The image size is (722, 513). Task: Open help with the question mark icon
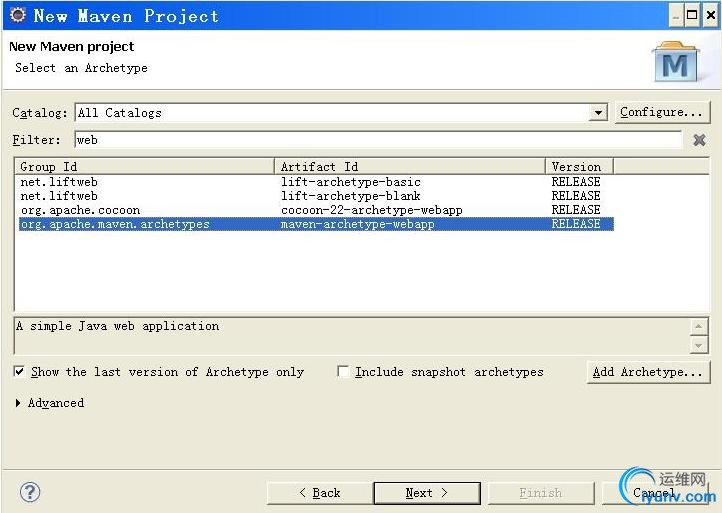(x=30, y=492)
